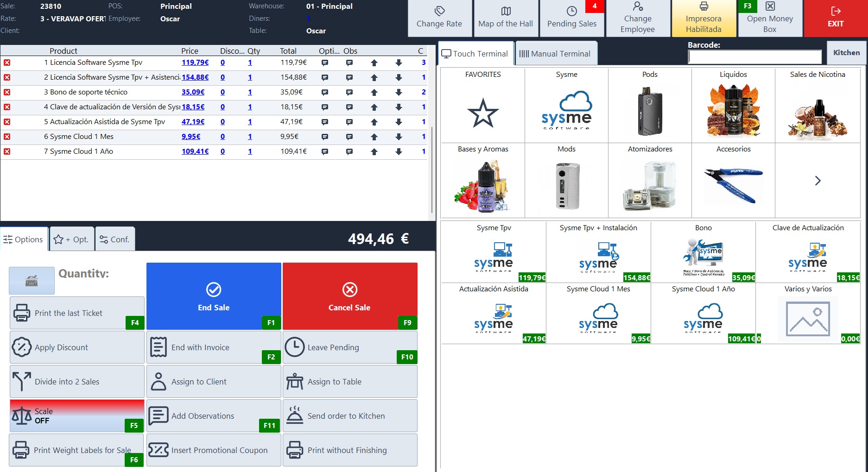Open Change Employee selector
868x472 pixels.
pos(638,19)
